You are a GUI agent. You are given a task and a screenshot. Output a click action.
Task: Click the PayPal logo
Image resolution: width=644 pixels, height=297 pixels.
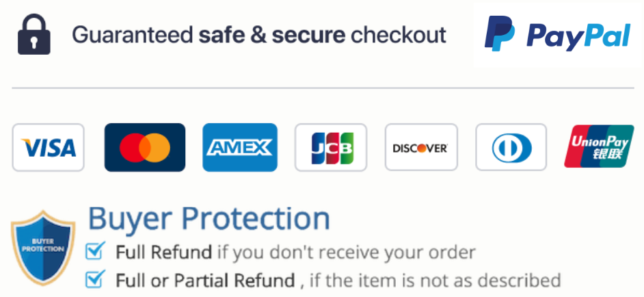click(x=556, y=34)
